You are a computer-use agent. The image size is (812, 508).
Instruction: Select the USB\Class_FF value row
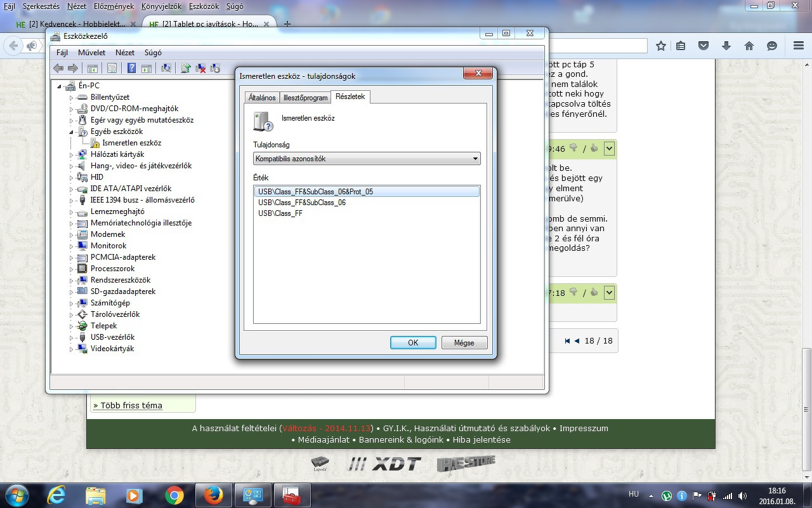[x=367, y=213]
